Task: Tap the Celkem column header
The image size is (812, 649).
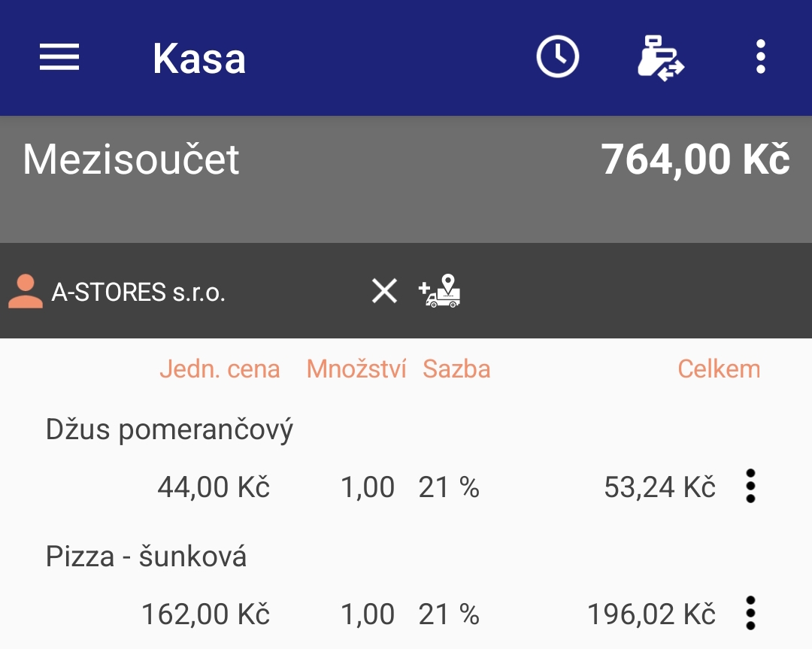Action: (x=719, y=369)
